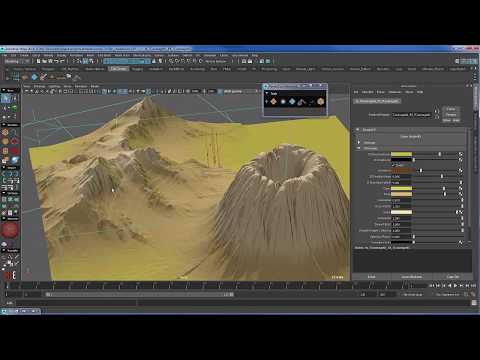Image resolution: width=480 pixels, height=360 pixels.
Task: Click the slider handle beside the brown swatch
Action: pos(421,171)
